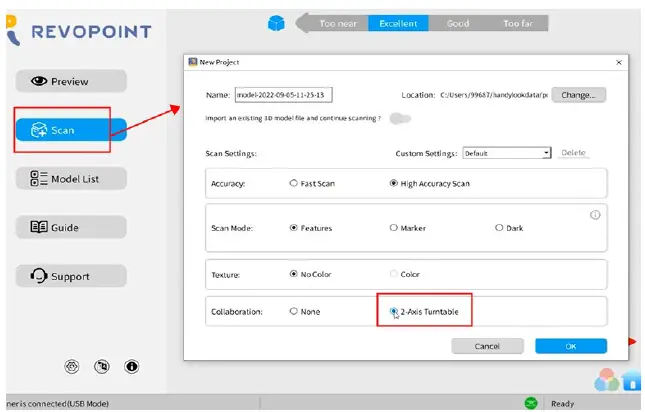The width and height of the screenshot is (645, 412).
Task: Open the Model List panel
Action: pos(71,178)
